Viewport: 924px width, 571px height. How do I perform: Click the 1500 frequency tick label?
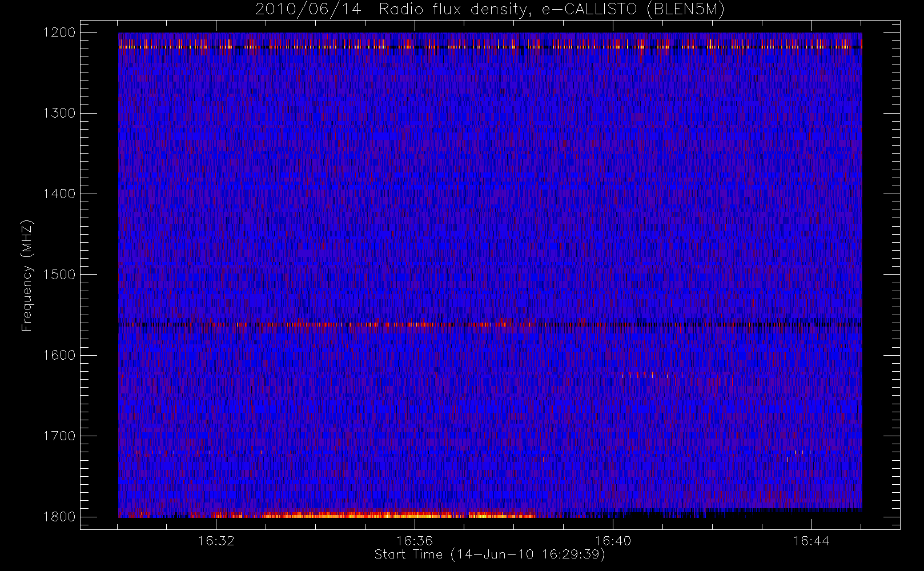pos(59,274)
